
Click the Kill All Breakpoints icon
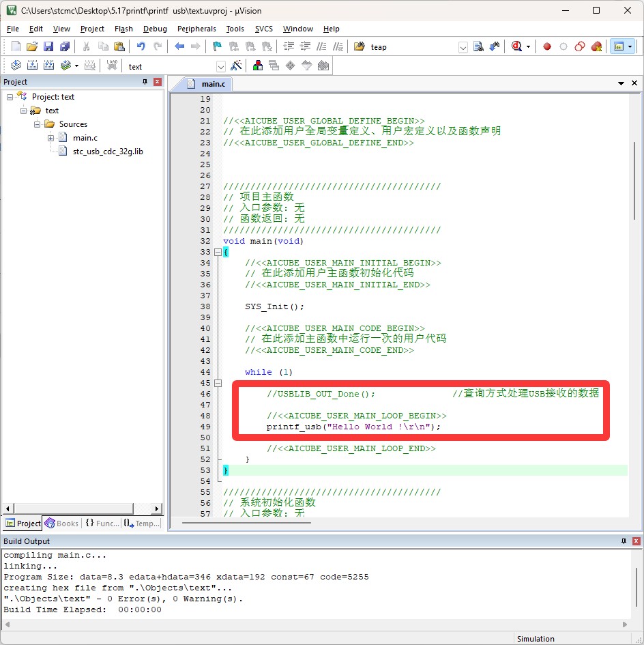pos(596,46)
